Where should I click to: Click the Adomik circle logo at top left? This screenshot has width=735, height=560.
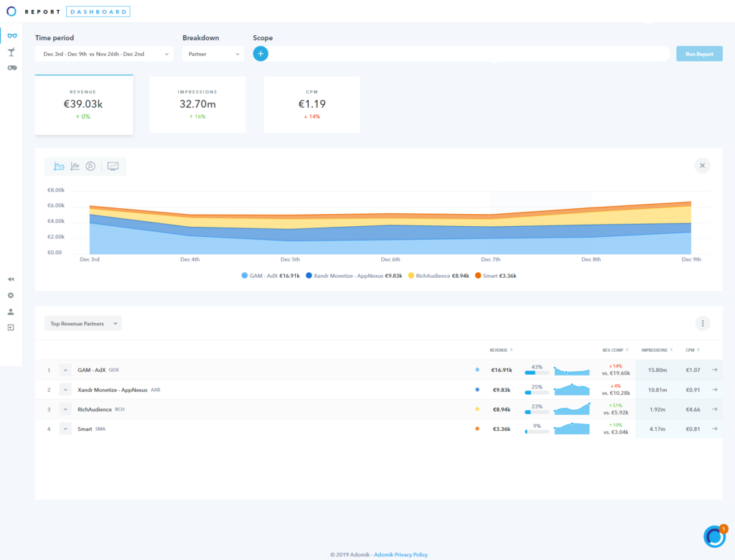pos(11,11)
